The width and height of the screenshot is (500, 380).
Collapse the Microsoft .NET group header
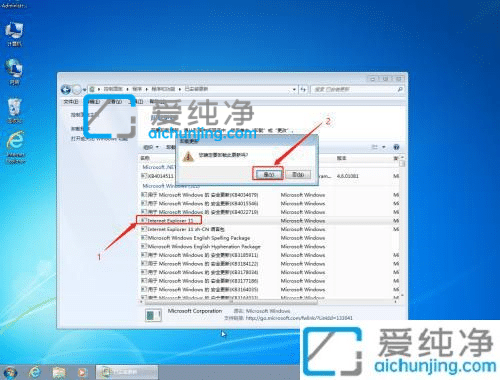click(x=158, y=167)
